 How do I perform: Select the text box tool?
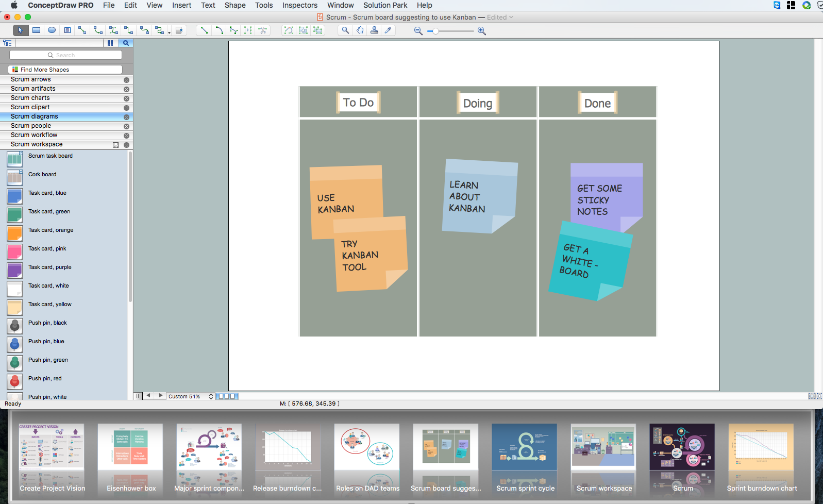click(68, 30)
